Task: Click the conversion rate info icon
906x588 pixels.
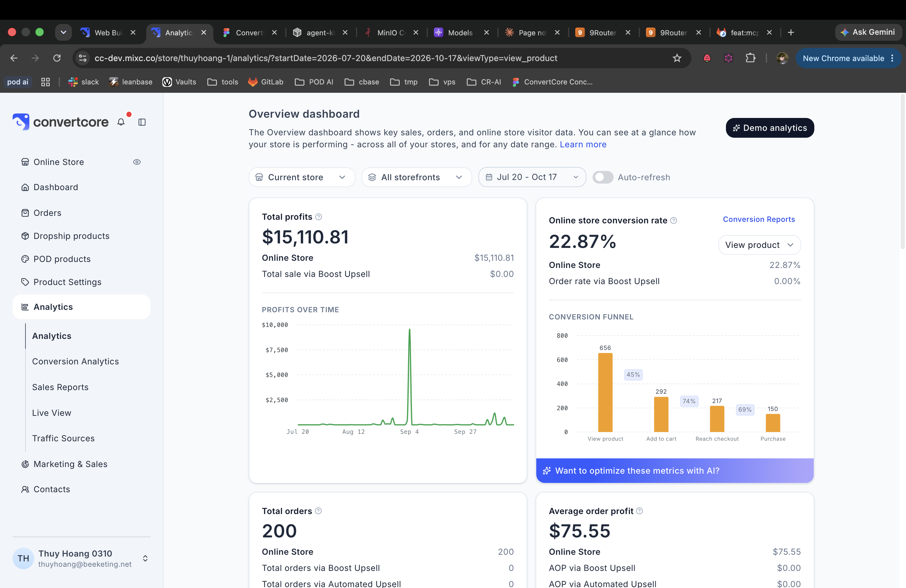Action: click(x=674, y=221)
